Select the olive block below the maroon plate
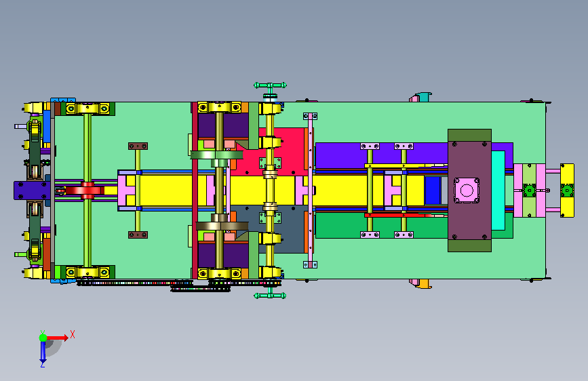Image resolution: width=588 pixels, height=381 pixels. coord(469,245)
